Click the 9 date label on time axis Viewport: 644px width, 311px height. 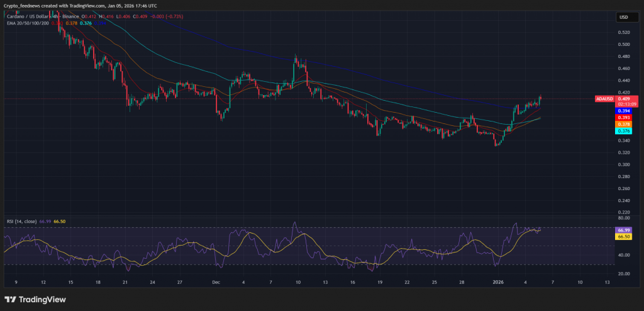pyautogui.click(x=16, y=282)
